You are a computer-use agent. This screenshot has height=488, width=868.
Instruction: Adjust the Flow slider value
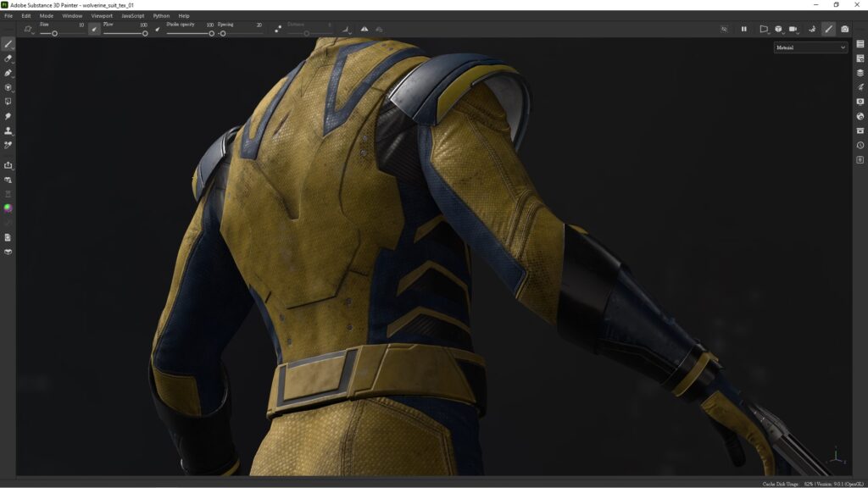pos(145,32)
